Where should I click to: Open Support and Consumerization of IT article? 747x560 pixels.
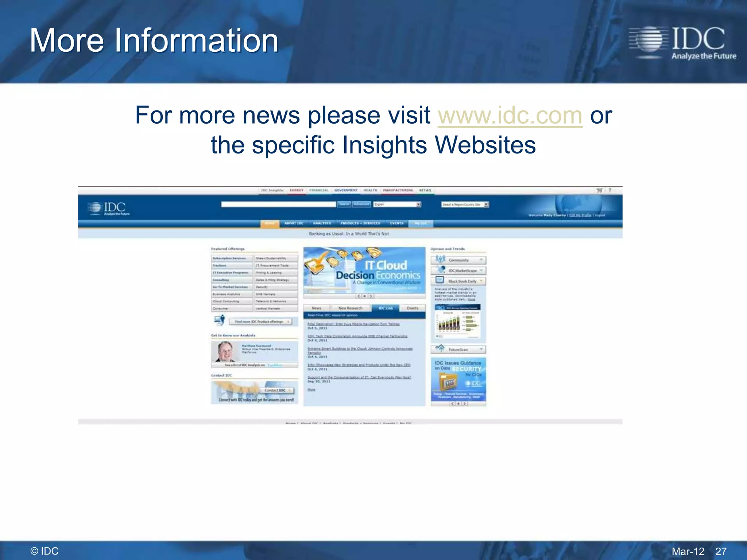(x=359, y=377)
